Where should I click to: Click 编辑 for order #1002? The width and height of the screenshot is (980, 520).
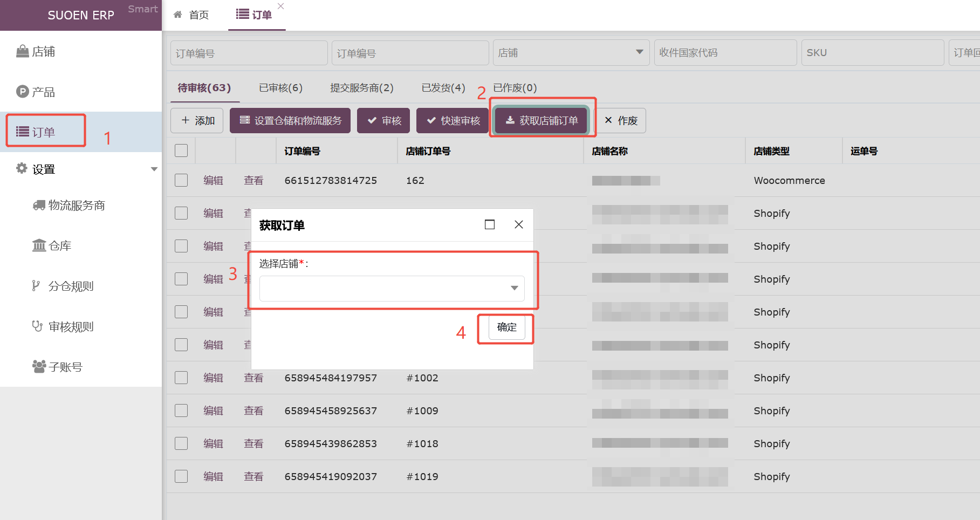(x=214, y=378)
